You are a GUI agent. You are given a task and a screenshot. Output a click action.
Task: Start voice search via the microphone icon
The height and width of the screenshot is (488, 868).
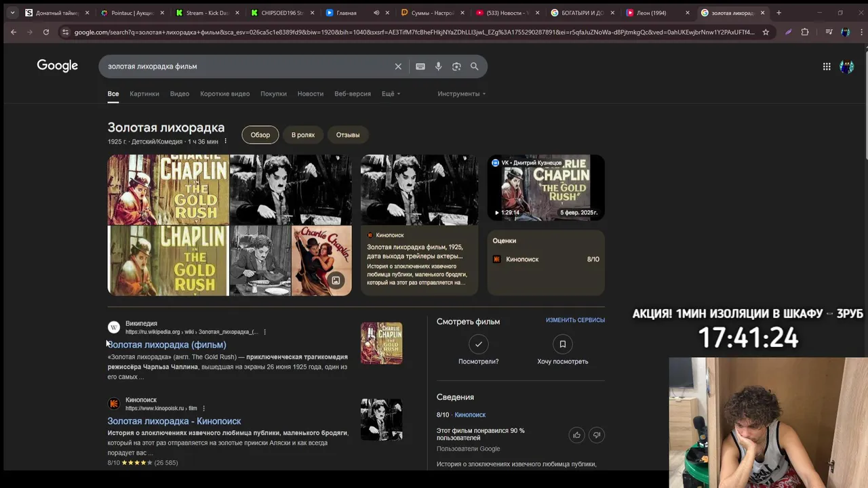point(438,66)
